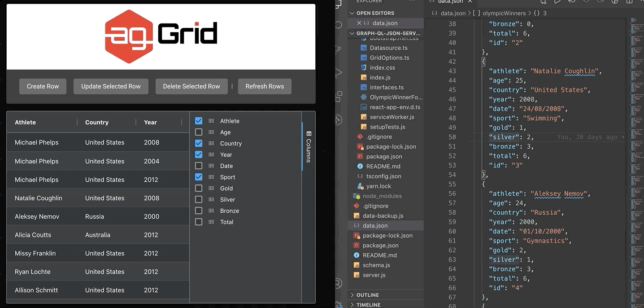This screenshot has height=308, width=644.
Task: Click the JS icon beside serviceWorker.js
Action: click(364, 117)
